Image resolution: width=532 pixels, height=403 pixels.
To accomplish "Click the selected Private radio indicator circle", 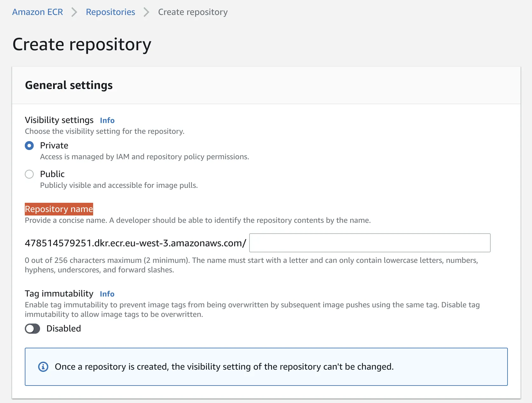I will click(29, 146).
